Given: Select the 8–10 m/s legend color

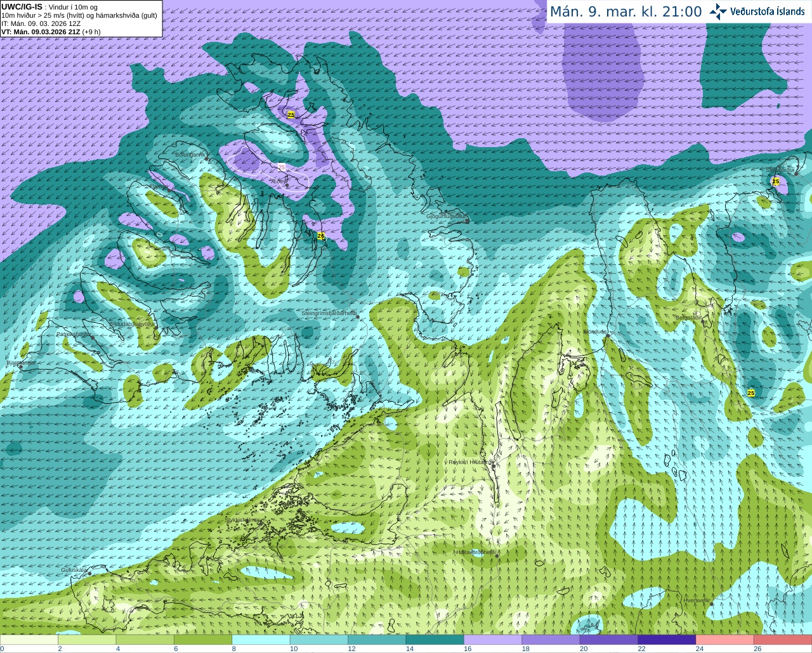Looking at the screenshot, I should [x=261, y=640].
